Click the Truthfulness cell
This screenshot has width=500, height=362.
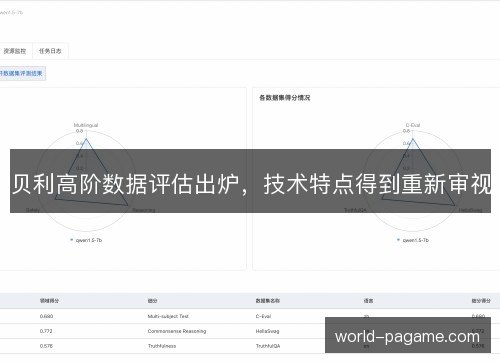(162, 346)
